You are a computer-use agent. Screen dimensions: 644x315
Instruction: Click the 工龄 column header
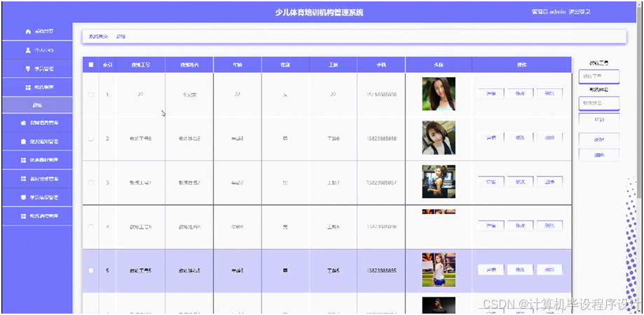(333, 65)
